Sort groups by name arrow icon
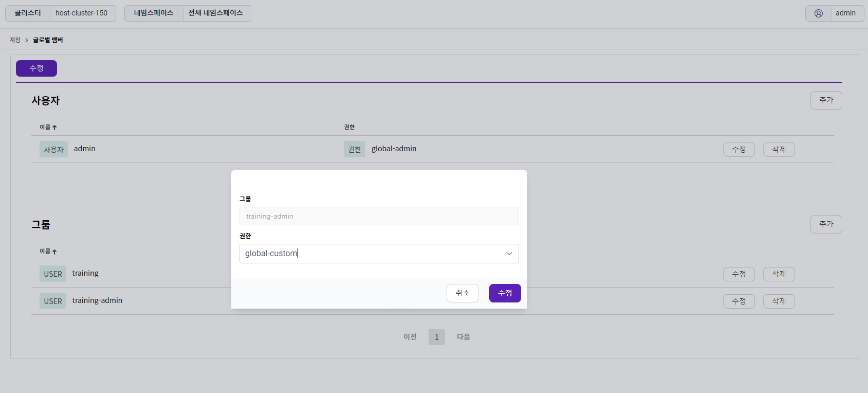868x393 pixels. click(54, 252)
